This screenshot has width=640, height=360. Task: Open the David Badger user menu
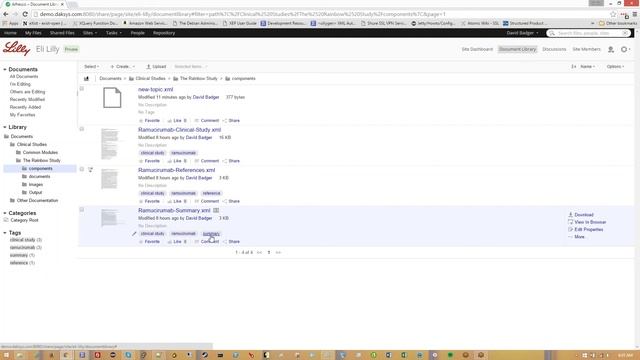[522, 33]
